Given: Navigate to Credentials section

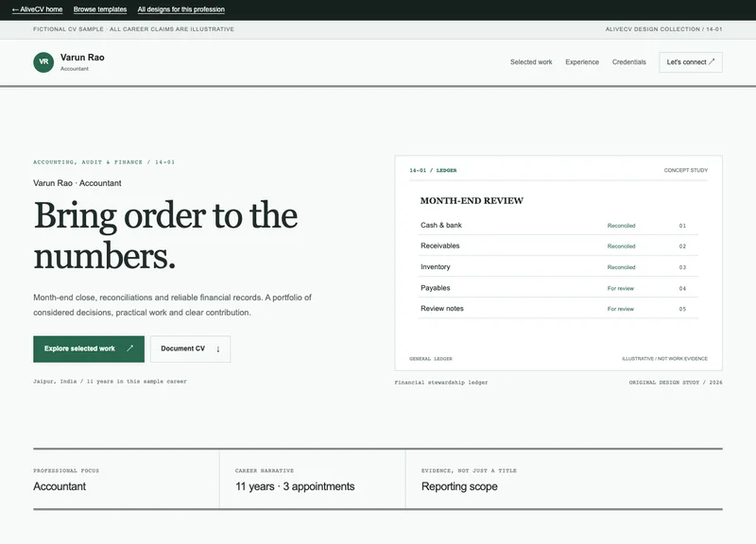Looking at the screenshot, I should pos(628,62).
